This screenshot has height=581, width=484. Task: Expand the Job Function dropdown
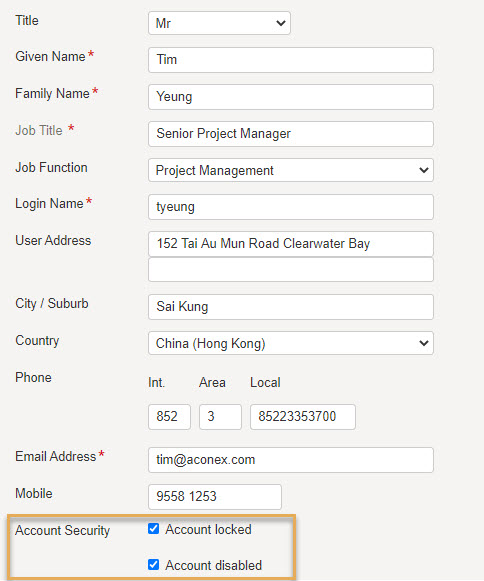[291, 170]
